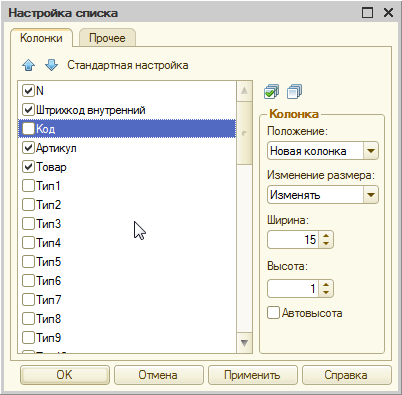The image size is (402, 395).
Task: Select the Артикул row label
Action: click(56, 148)
